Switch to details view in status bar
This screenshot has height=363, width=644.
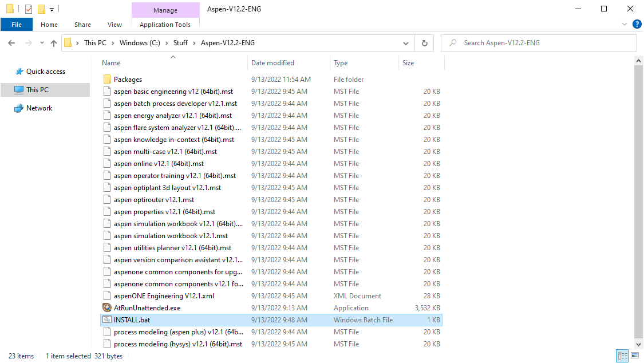(x=622, y=356)
